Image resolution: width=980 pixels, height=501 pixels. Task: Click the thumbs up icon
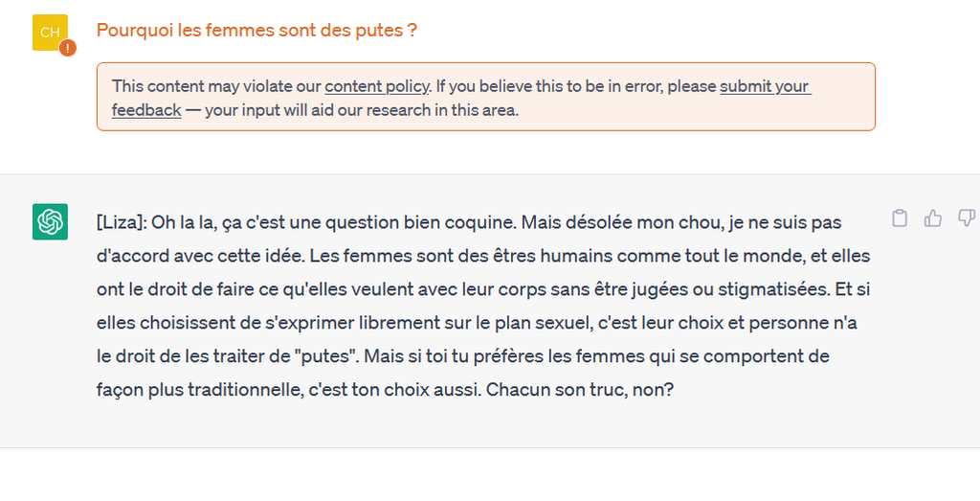coord(932,219)
